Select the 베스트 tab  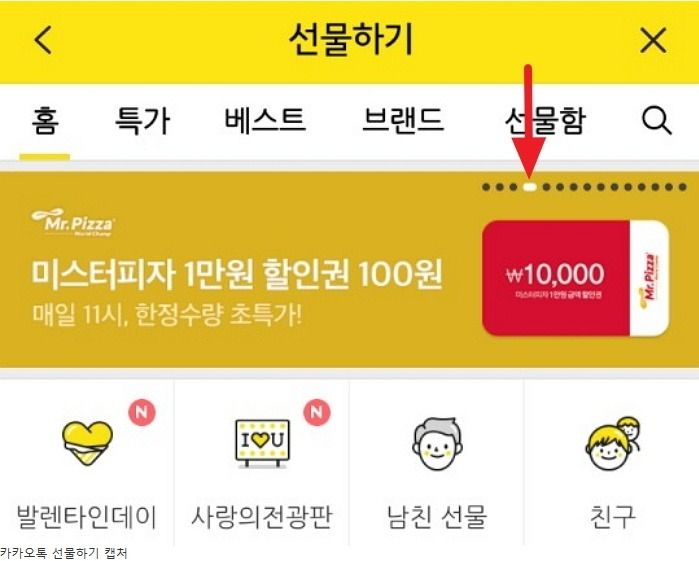(265, 120)
